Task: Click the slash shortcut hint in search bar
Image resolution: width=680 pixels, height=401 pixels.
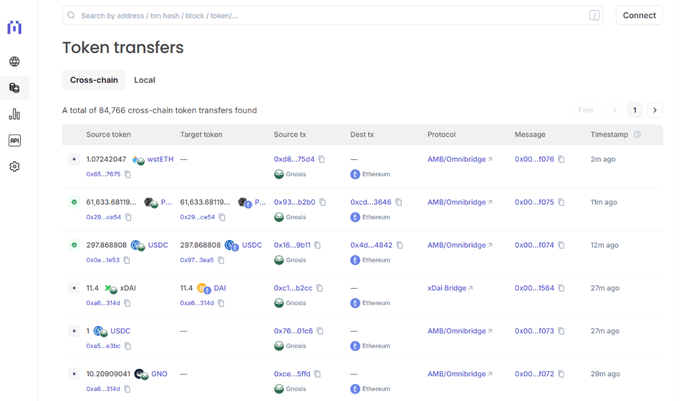Action: pyautogui.click(x=594, y=16)
